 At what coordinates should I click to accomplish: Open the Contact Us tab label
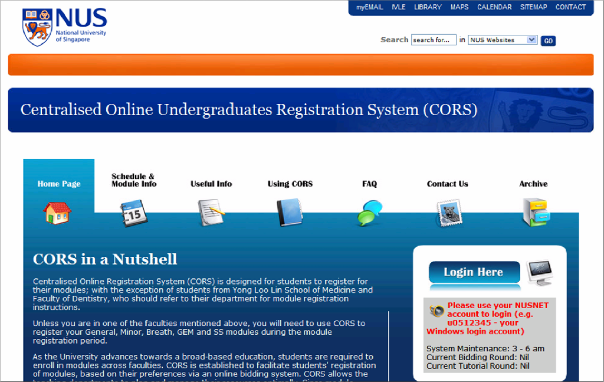pos(447,184)
